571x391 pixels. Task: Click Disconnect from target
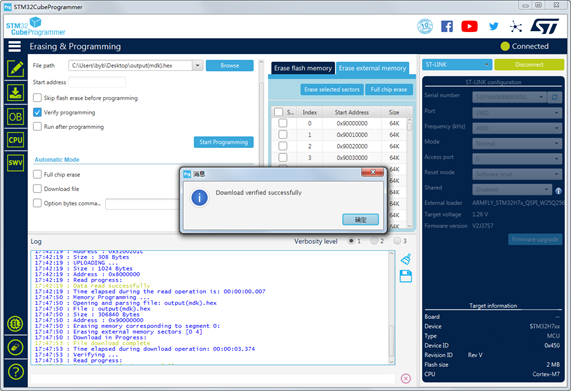click(x=529, y=64)
